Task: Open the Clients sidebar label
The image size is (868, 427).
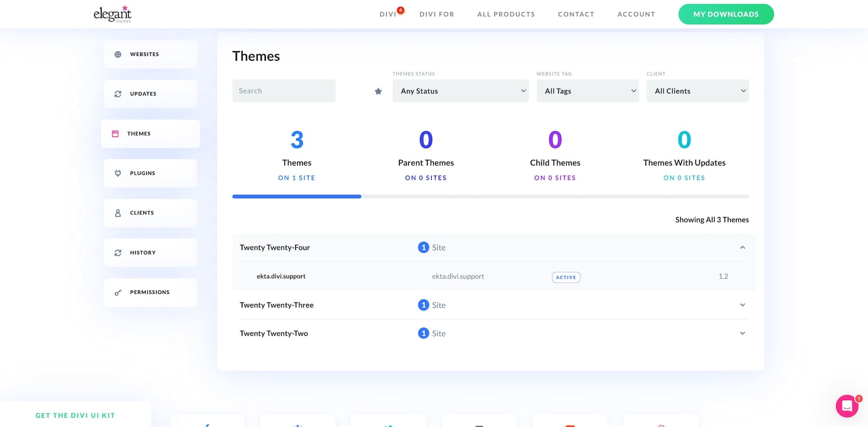Action: 142,213
